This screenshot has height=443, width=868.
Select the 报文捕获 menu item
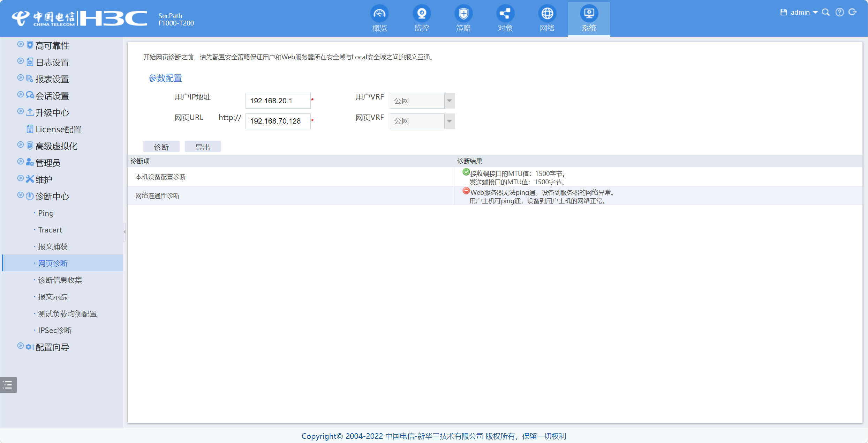tap(53, 247)
